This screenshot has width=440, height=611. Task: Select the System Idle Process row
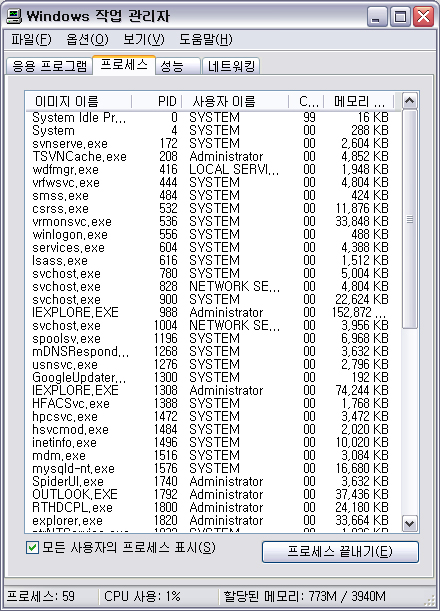click(x=212, y=117)
